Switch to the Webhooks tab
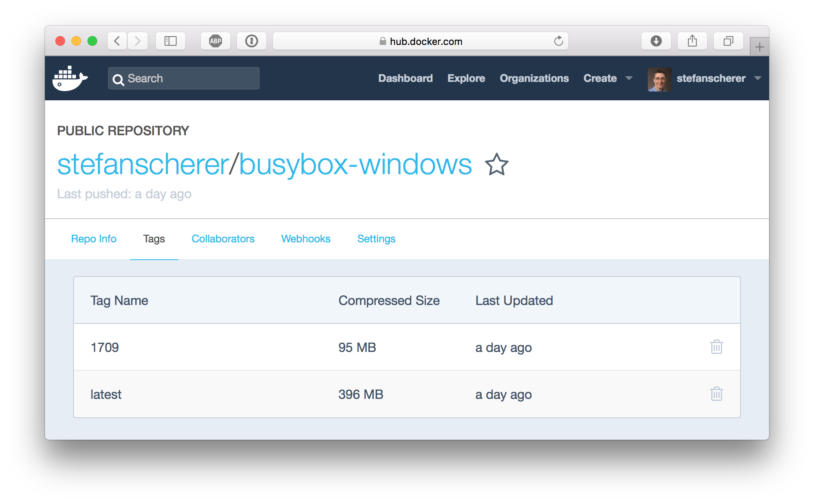Image resolution: width=814 pixels, height=504 pixels. [x=306, y=239]
